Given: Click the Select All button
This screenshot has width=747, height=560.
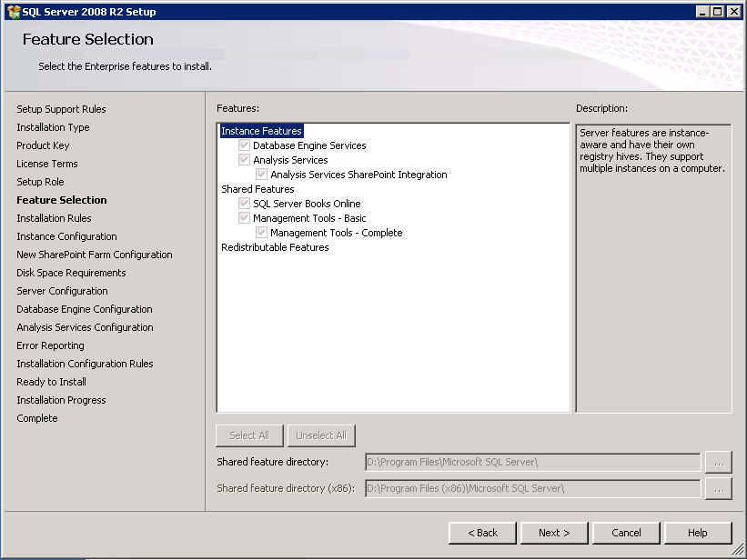Looking at the screenshot, I should (x=249, y=435).
